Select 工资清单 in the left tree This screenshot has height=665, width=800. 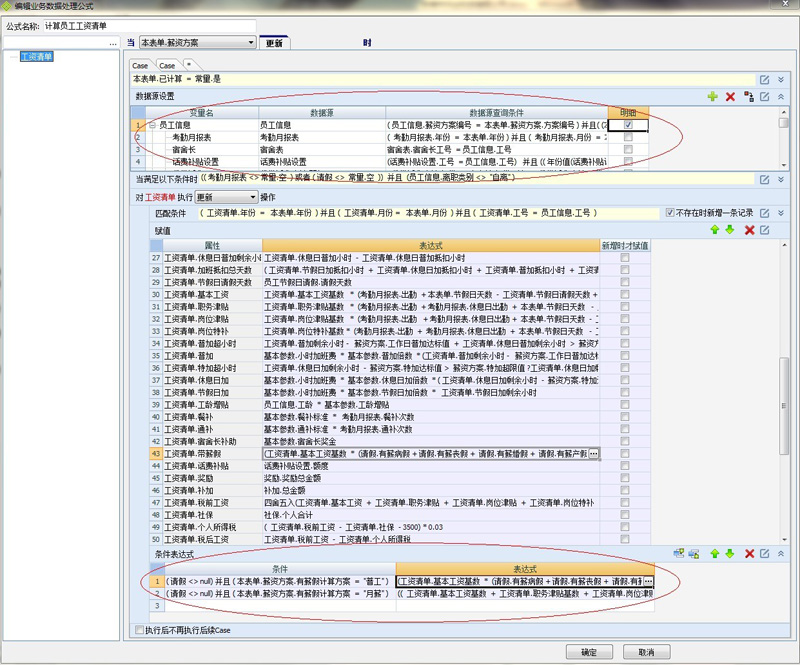37,57
